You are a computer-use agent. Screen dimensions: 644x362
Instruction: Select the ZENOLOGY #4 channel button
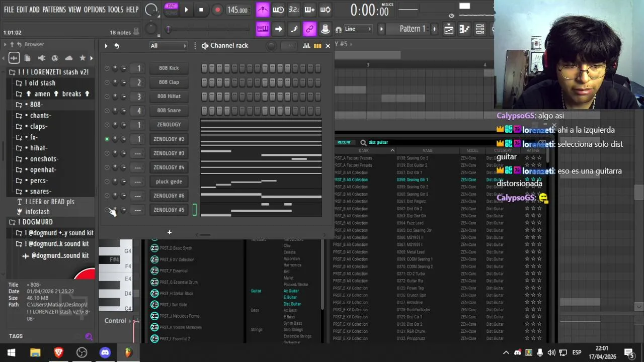tap(169, 167)
